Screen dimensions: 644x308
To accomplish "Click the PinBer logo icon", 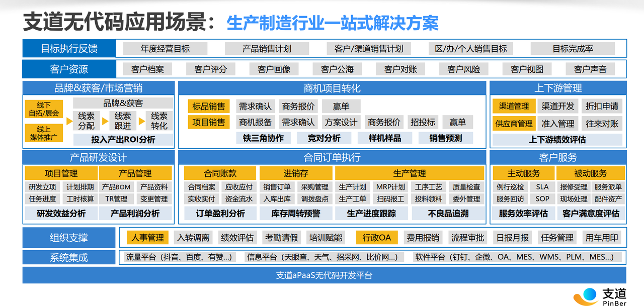I will [586, 296].
